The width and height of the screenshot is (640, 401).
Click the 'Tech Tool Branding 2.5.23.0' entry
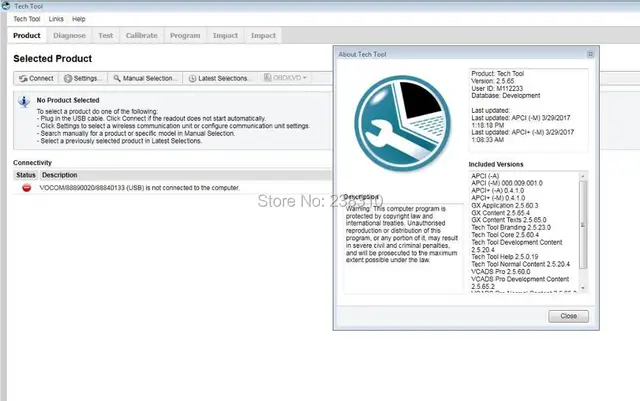tap(511, 227)
